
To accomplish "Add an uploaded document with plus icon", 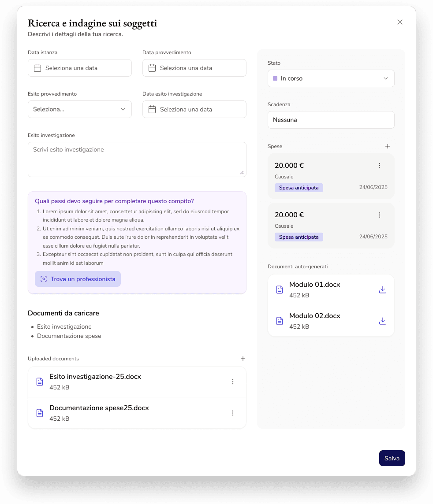I will coord(243,359).
